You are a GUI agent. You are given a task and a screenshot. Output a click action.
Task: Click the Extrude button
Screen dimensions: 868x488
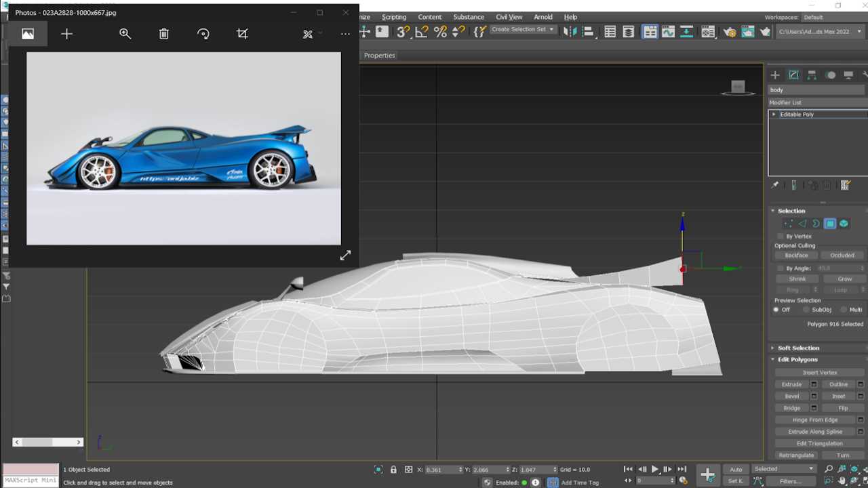(x=791, y=384)
